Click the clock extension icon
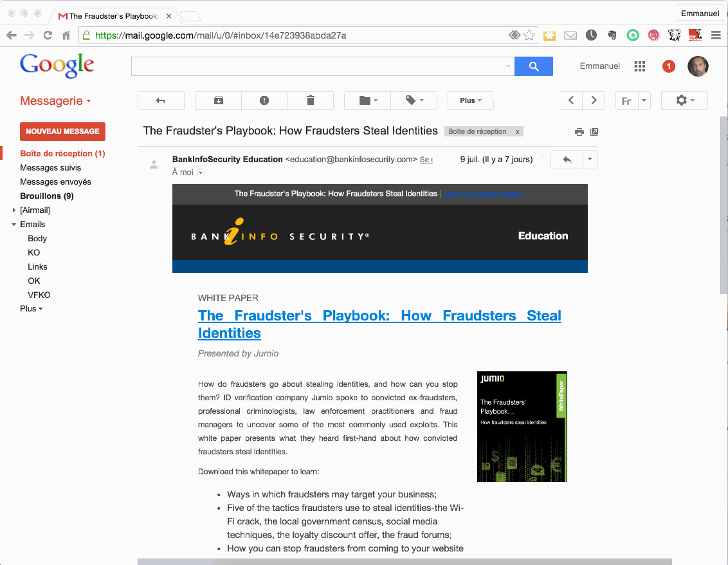The width and height of the screenshot is (728, 565). click(x=591, y=35)
